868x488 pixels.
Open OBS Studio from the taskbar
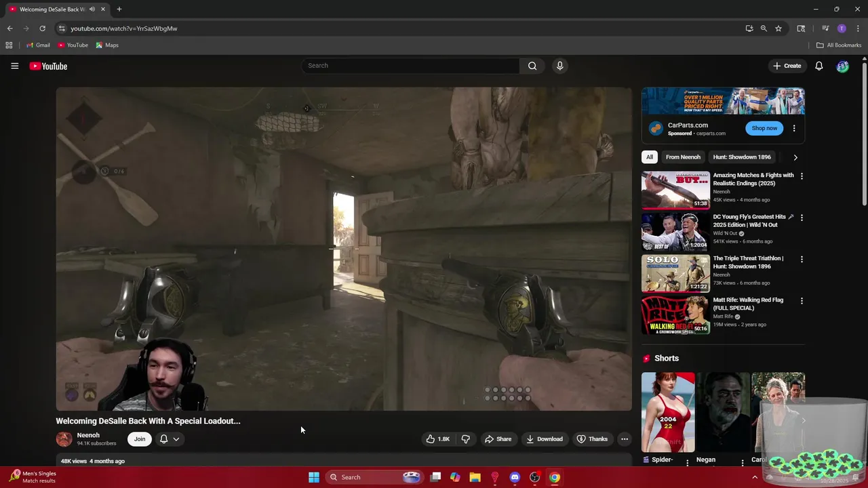click(534, 477)
